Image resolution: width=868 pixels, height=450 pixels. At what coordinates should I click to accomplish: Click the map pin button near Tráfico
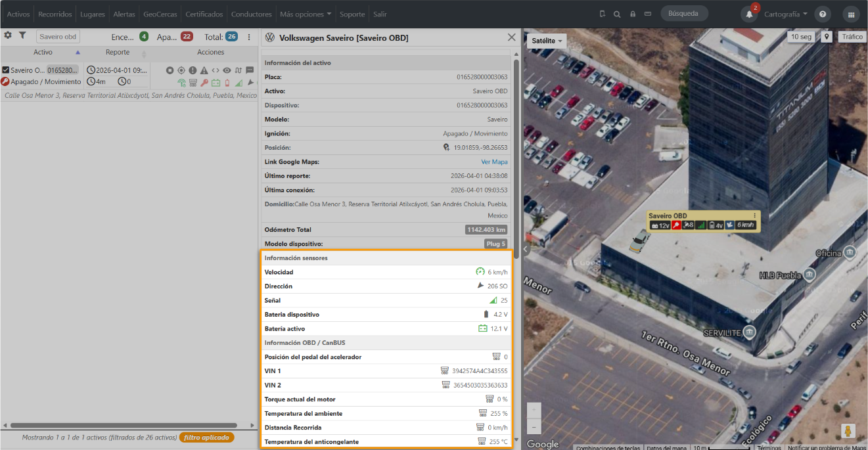tap(826, 37)
